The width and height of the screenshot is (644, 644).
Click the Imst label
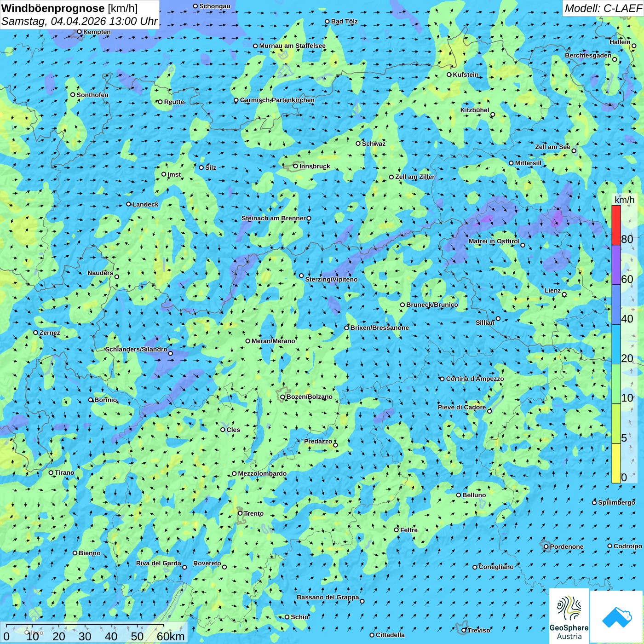point(174,174)
